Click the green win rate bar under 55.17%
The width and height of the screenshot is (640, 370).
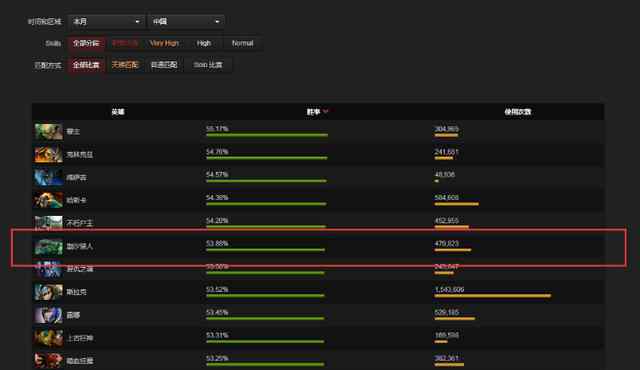pos(267,135)
